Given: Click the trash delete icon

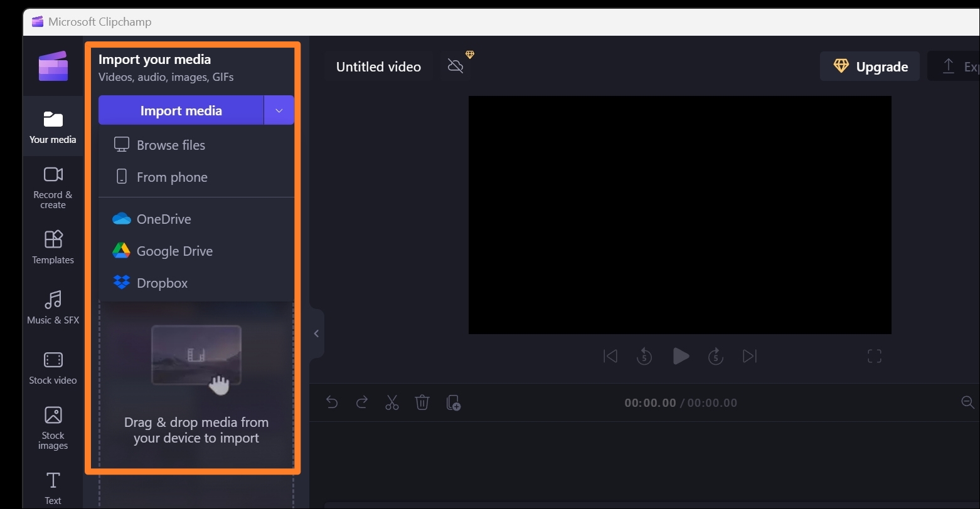Looking at the screenshot, I should (422, 402).
